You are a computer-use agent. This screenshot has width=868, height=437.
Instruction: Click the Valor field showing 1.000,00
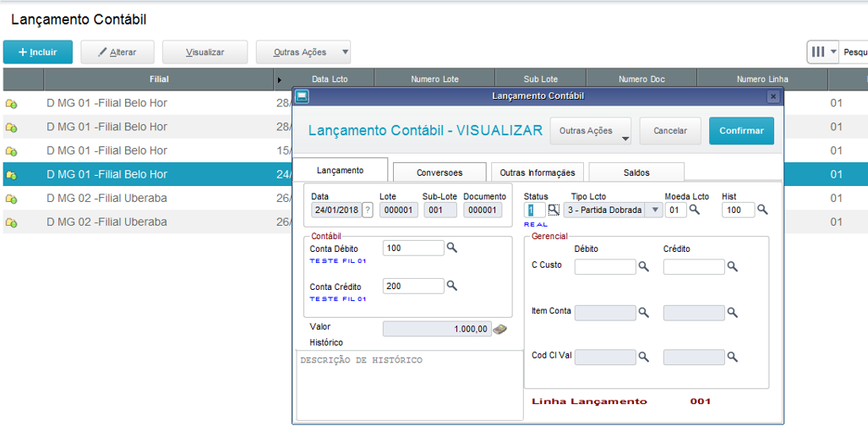pyautogui.click(x=437, y=329)
